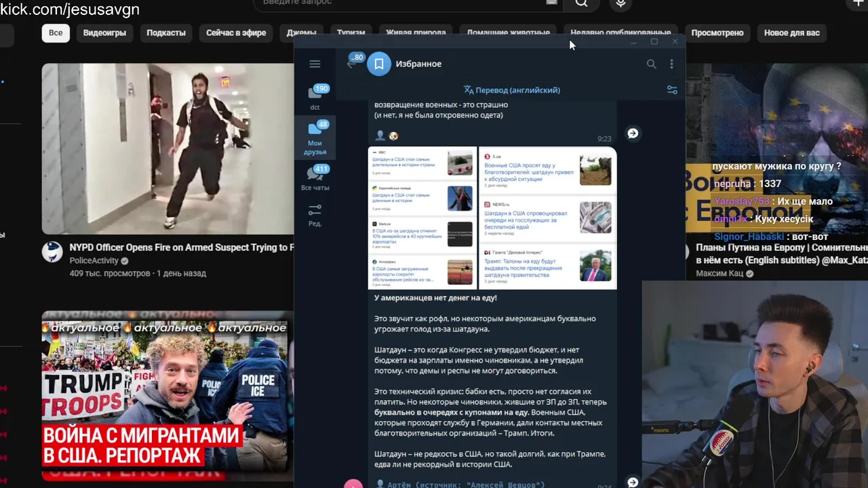The image size is (868, 488).
Task: Open PoliceActivity channel avatar
Action: point(52,253)
